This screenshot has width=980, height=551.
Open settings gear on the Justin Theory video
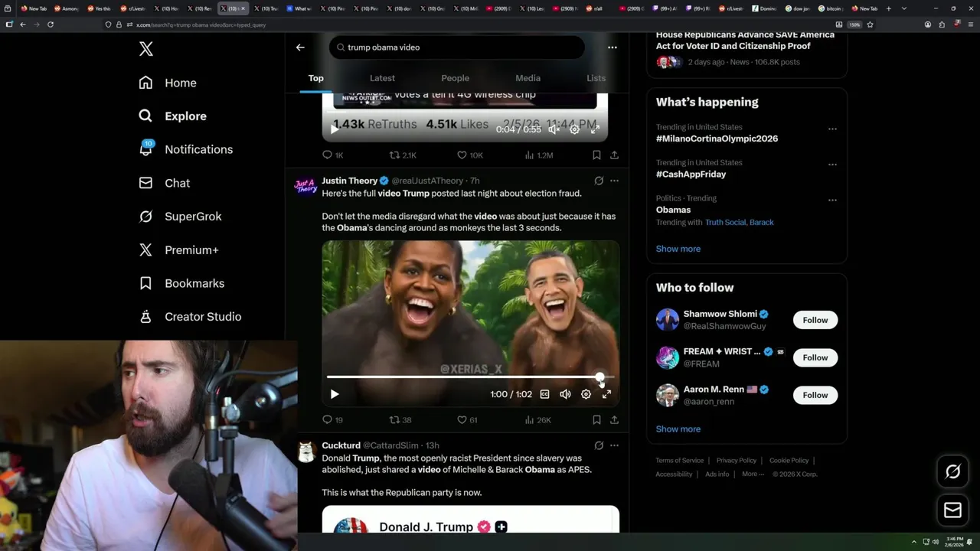pyautogui.click(x=586, y=394)
